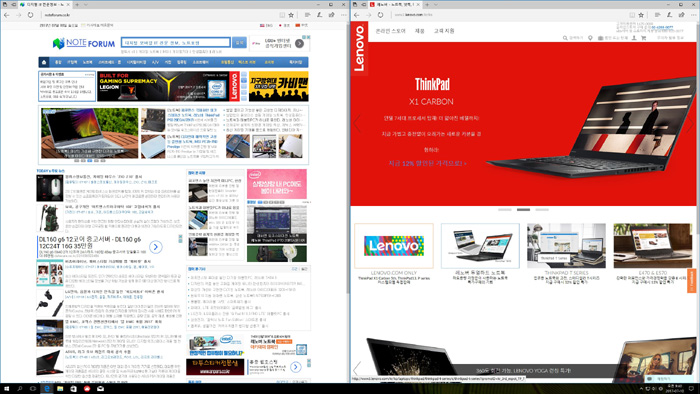Click the location pin icon in the Lenovo header

(590, 38)
